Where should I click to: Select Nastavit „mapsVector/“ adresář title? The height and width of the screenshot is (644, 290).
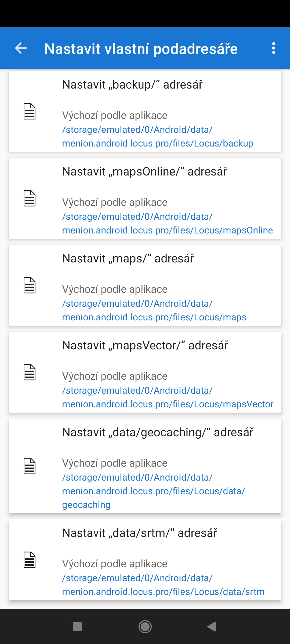tap(145, 346)
